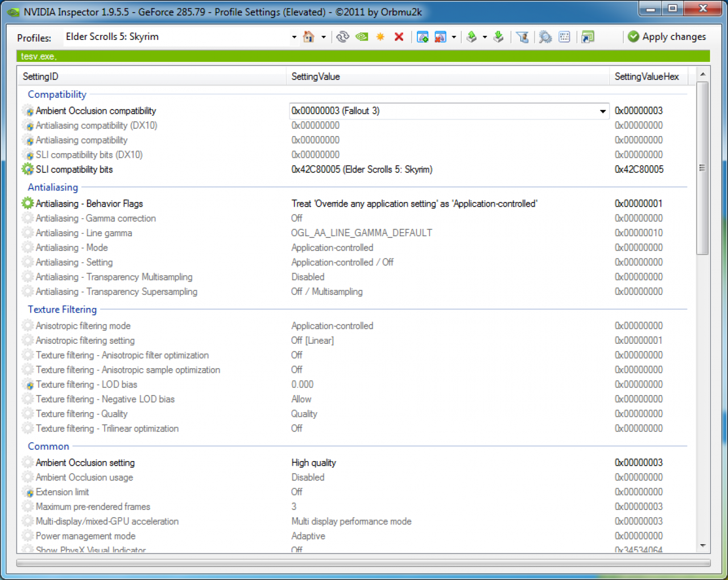This screenshot has height=580, width=728.
Task: Click the export profile up-arrow icon
Action: pos(471,37)
